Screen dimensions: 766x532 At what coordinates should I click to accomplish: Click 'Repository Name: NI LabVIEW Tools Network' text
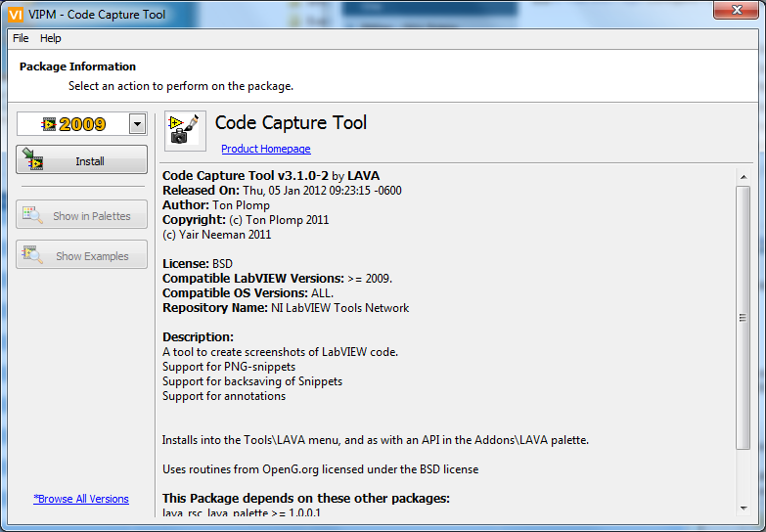point(286,307)
